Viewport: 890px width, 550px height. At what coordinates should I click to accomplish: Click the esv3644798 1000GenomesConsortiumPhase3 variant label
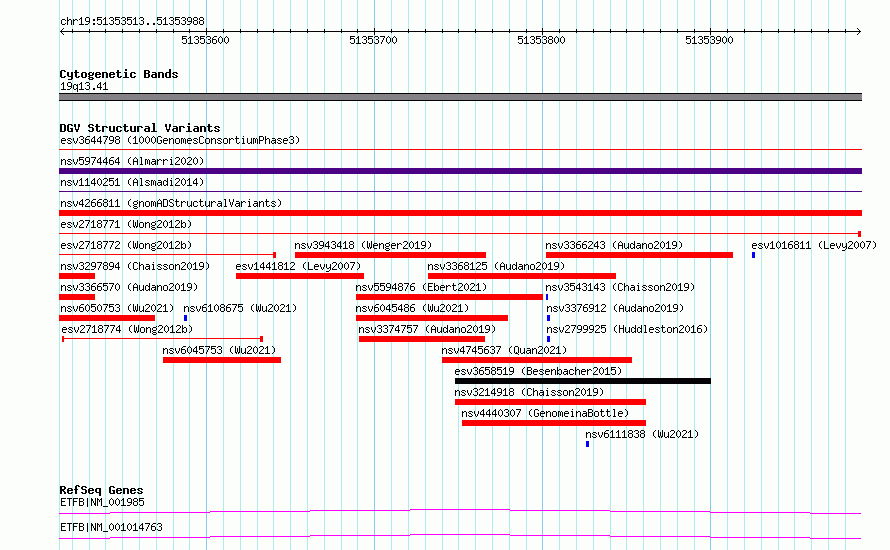point(180,140)
